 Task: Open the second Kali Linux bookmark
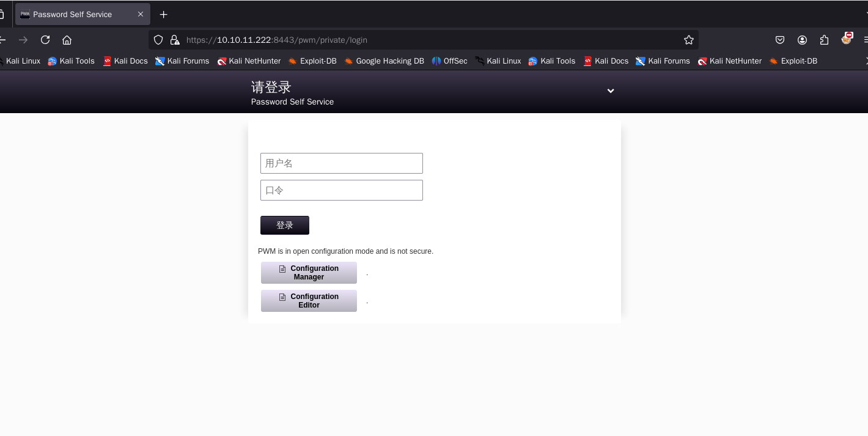[498, 61]
